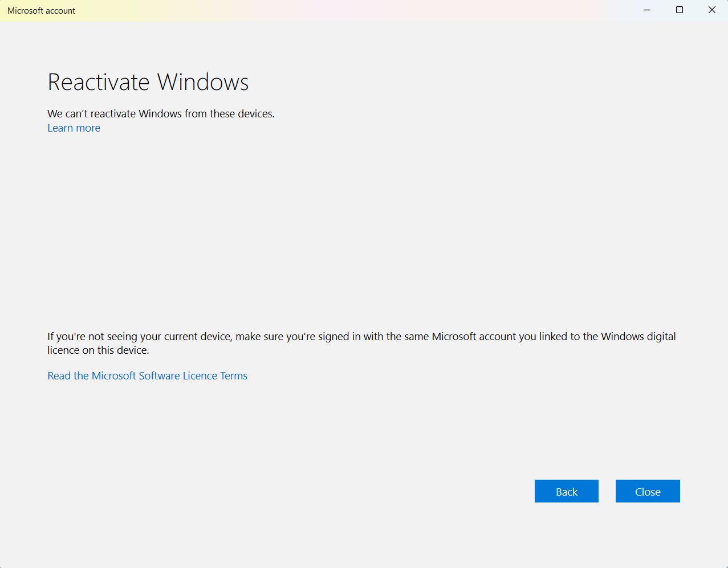Click the Reactivate Windows heading

click(148, 81)
